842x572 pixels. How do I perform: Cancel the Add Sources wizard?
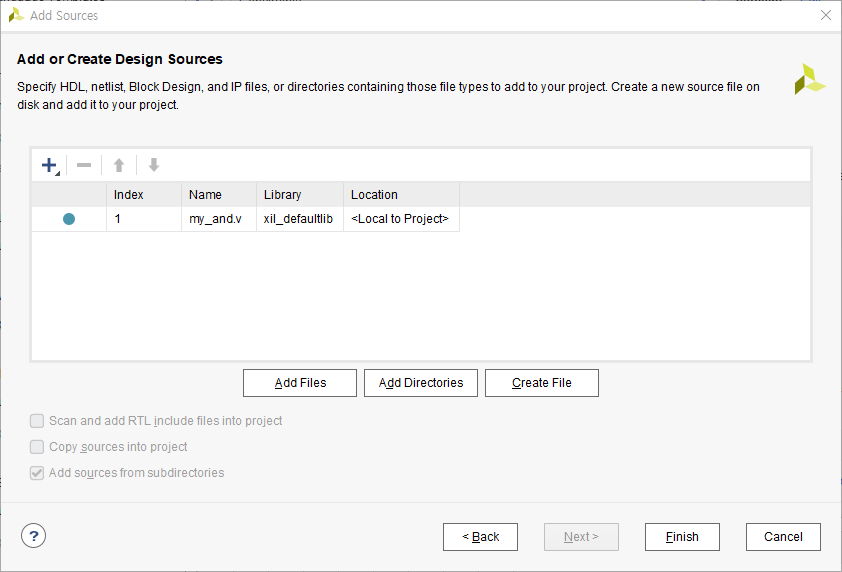pyautogui.click(x=783, y=537)
